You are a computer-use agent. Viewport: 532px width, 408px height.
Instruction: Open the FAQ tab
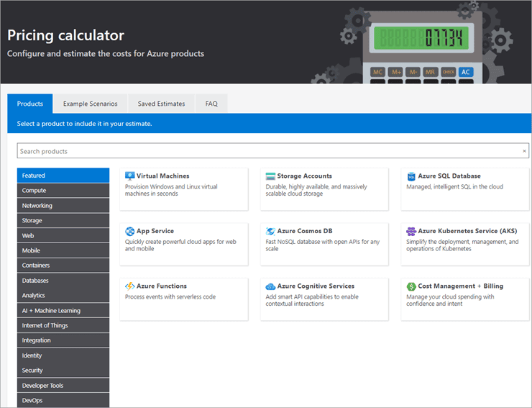tap(211, 104)
